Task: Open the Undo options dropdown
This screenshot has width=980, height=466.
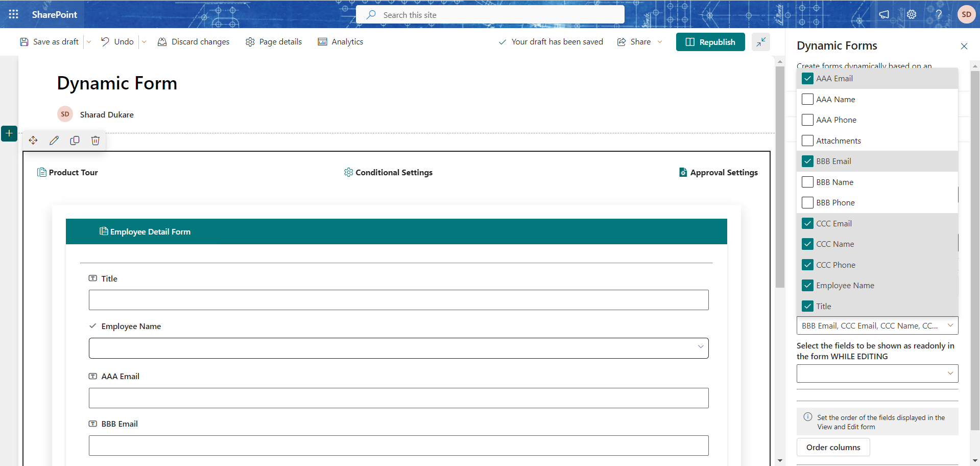Action: point(144,41)
